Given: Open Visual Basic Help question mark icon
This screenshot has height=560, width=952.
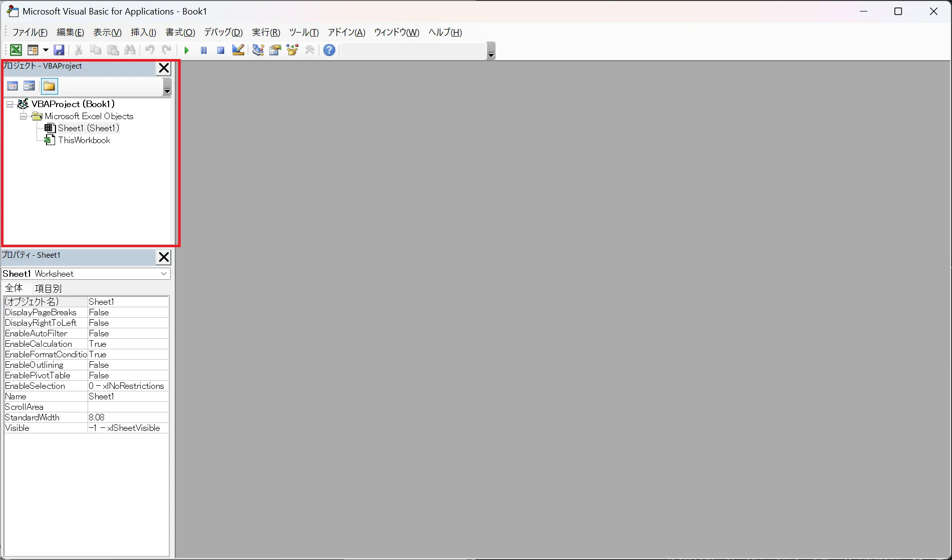Looking at the screenshot, I should click(x=329, y=50).
